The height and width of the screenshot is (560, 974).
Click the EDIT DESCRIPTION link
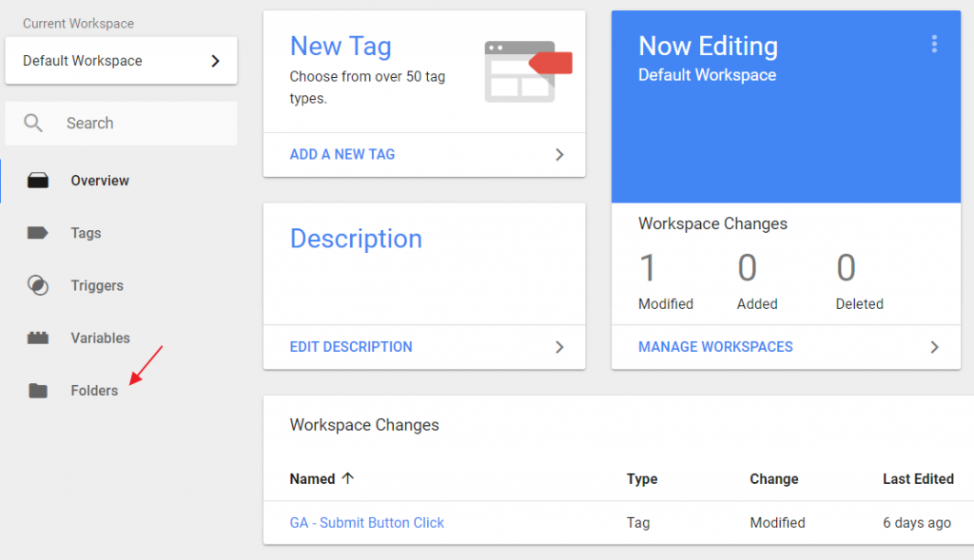coord(351,347)
